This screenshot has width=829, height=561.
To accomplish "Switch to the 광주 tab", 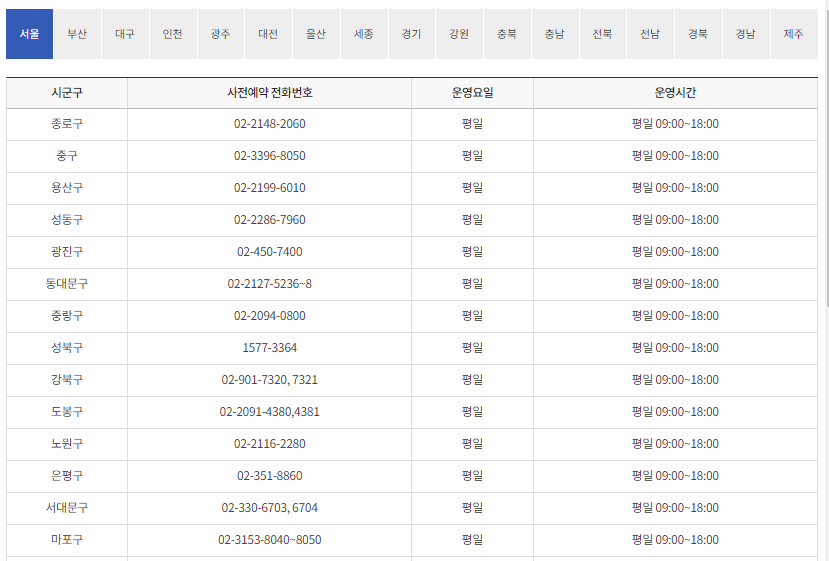I will tap(220, 34).
